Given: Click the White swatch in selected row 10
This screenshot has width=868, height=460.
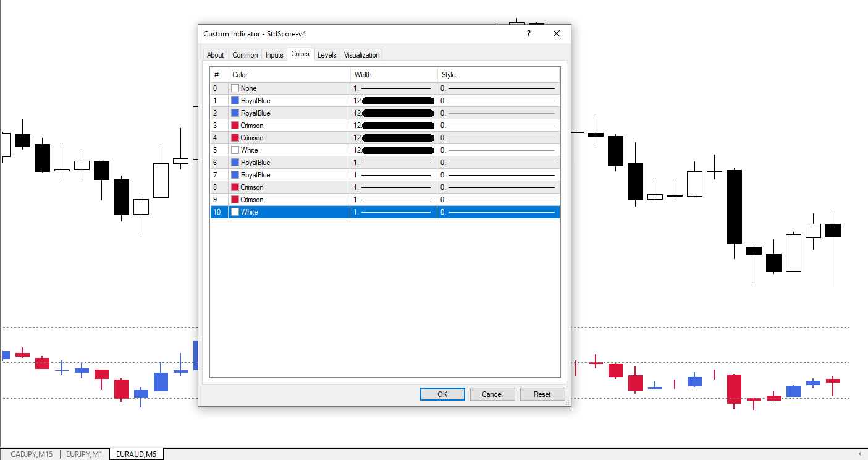Looking at the screenshot, I should pyautogui.click(x=235, y=212).
